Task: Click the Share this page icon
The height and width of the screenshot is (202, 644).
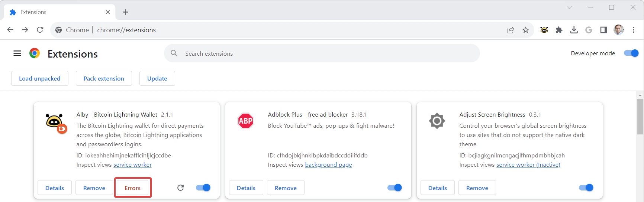Action: [511, 30]
